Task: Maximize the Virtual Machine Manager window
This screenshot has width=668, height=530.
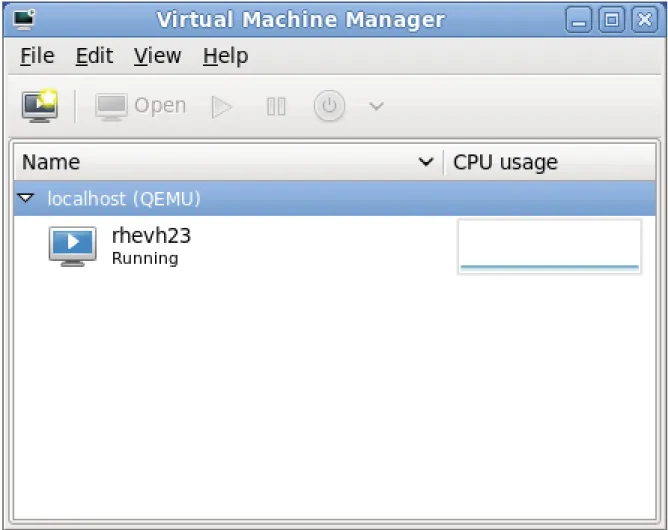Action: coord(611,20)
